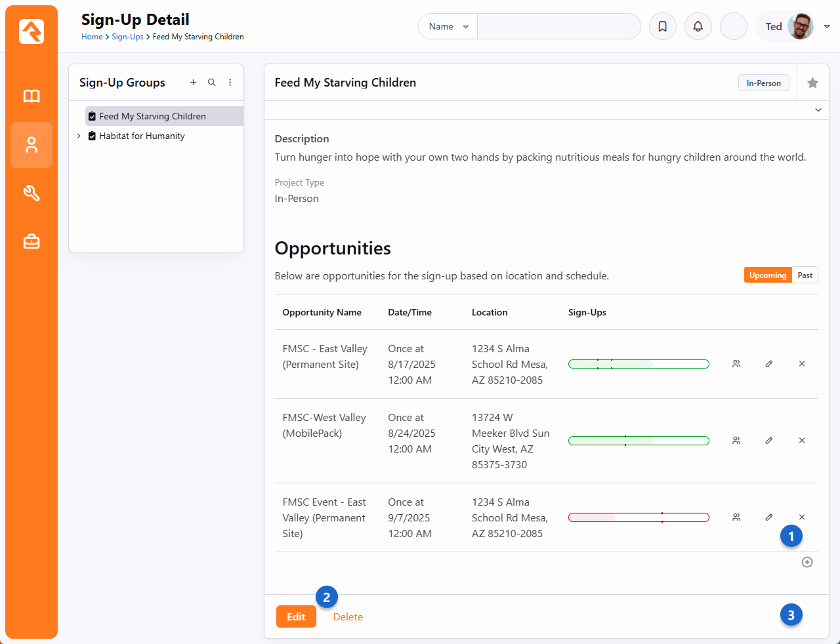Expand the Habitat for Humanity tree node

pos(79,136)
